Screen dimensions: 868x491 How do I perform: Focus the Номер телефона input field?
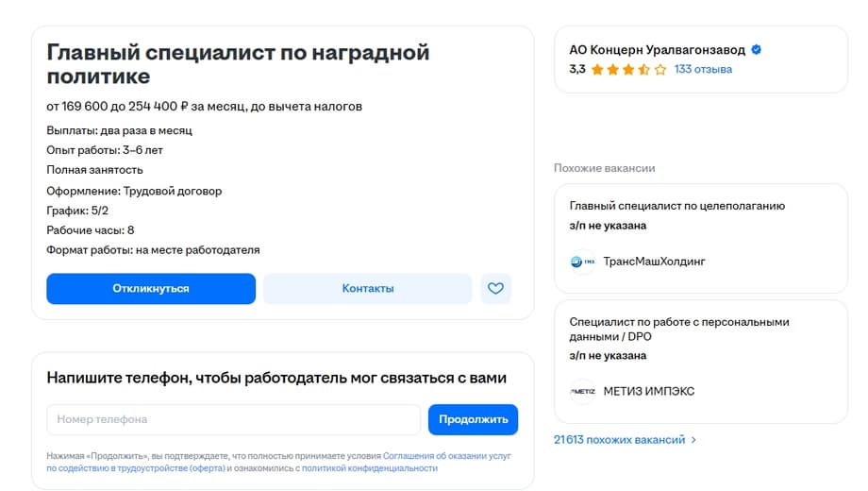[x=233, y=419]
